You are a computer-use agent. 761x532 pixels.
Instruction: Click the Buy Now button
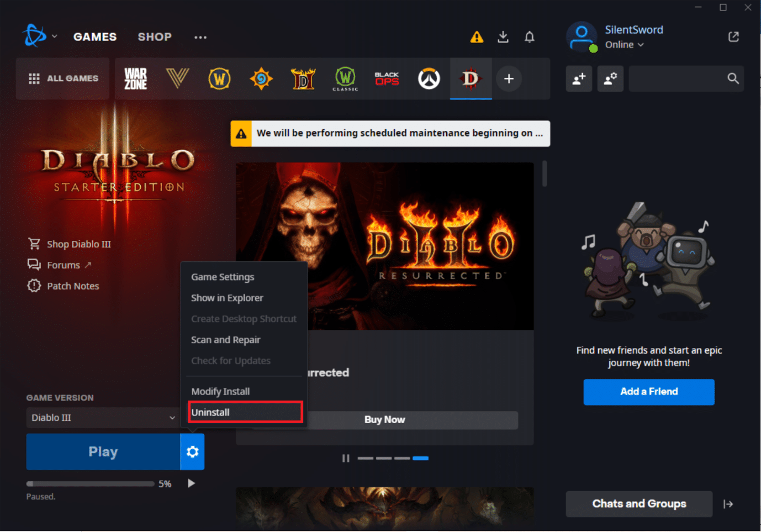[x=384, y=420]
